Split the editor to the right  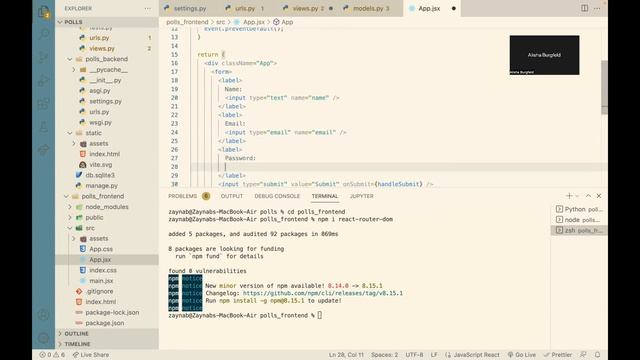click(584, 8)
